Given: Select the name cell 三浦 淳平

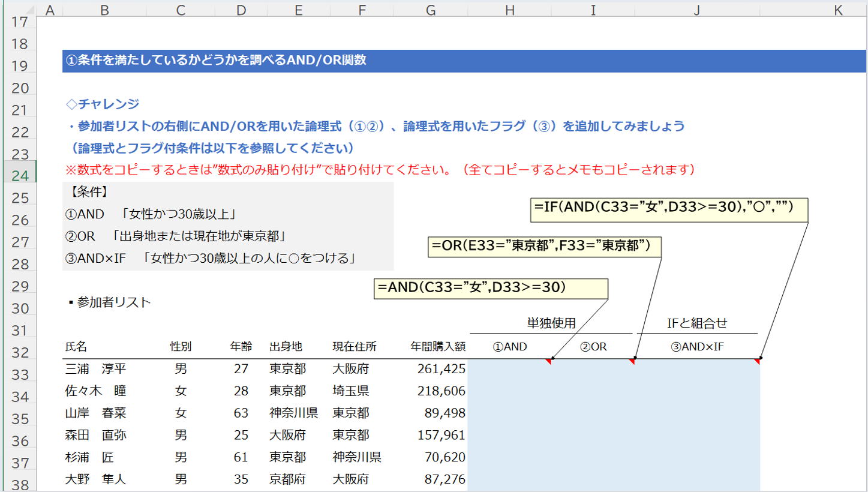Looking at the screenshot, I should (x=104, y=369).
